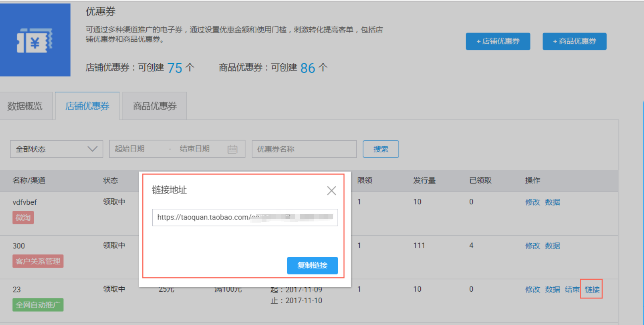This screenshot has height=325, width=644.
Task: Select the 店铺优惠券 tab
Action: (x=87, y=106)
